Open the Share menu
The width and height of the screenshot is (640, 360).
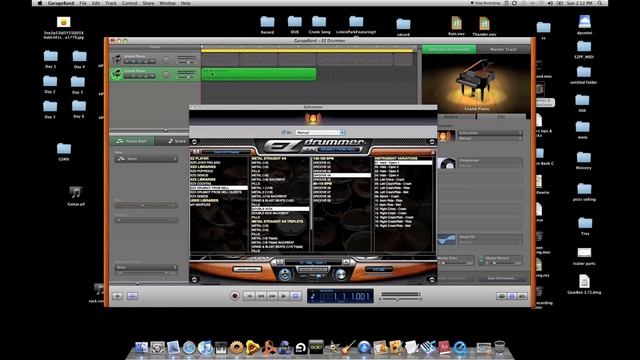[148, 3]
